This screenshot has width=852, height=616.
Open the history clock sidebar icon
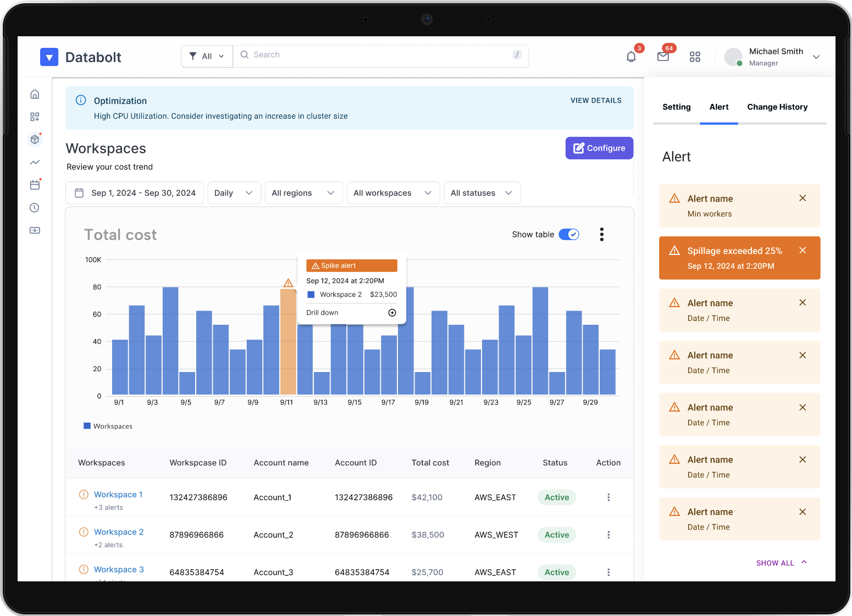point(35,208)
